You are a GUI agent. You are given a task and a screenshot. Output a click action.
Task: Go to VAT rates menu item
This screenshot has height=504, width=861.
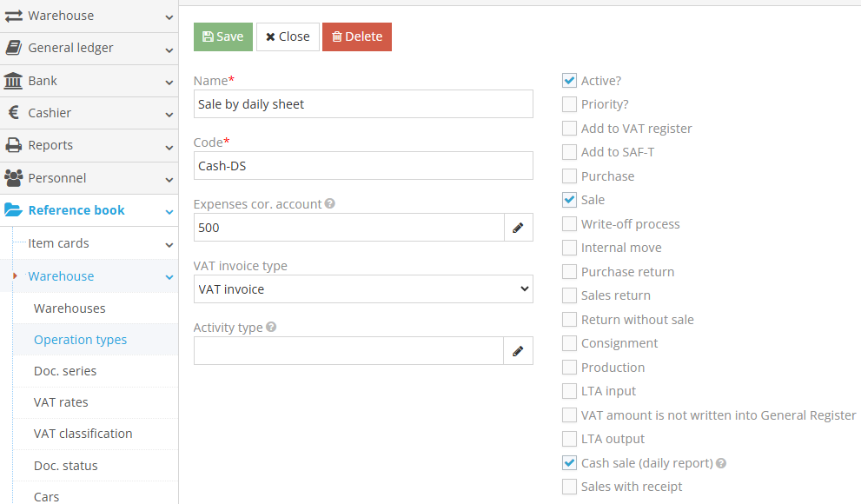(x=61, y=402)
